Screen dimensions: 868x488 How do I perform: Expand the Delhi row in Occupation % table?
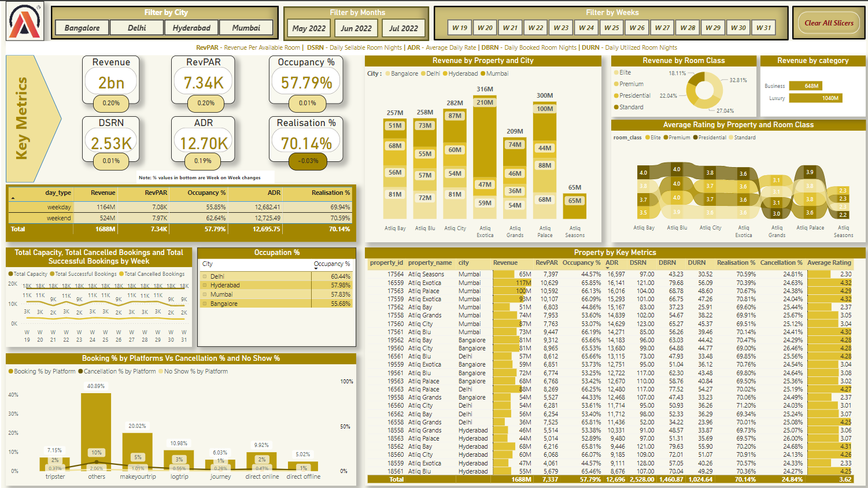pyautogui.click(x=205, y=276)
